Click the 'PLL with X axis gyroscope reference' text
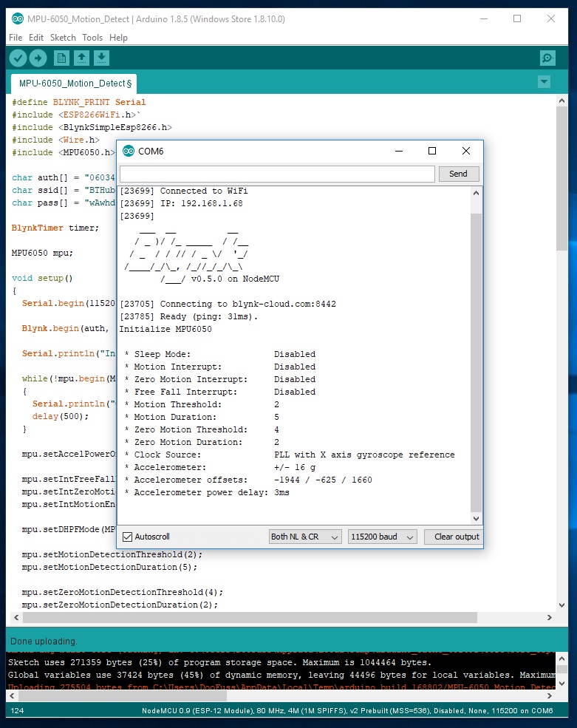The width and height of the screenshot is (577, 728). [364, 455]
